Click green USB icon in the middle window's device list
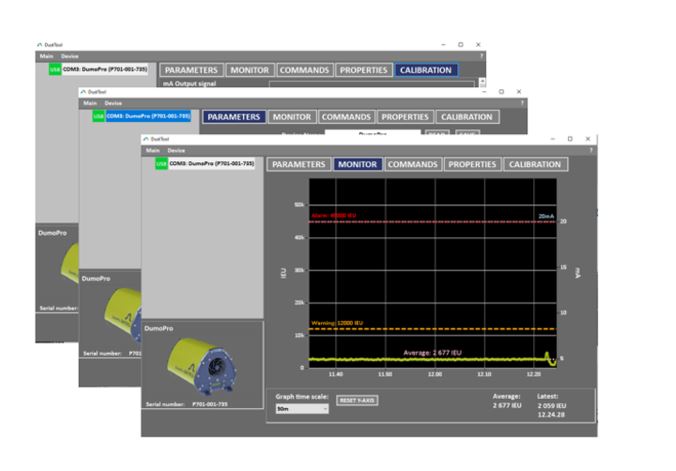The image size is (676, 471). [x=99, y=116]
